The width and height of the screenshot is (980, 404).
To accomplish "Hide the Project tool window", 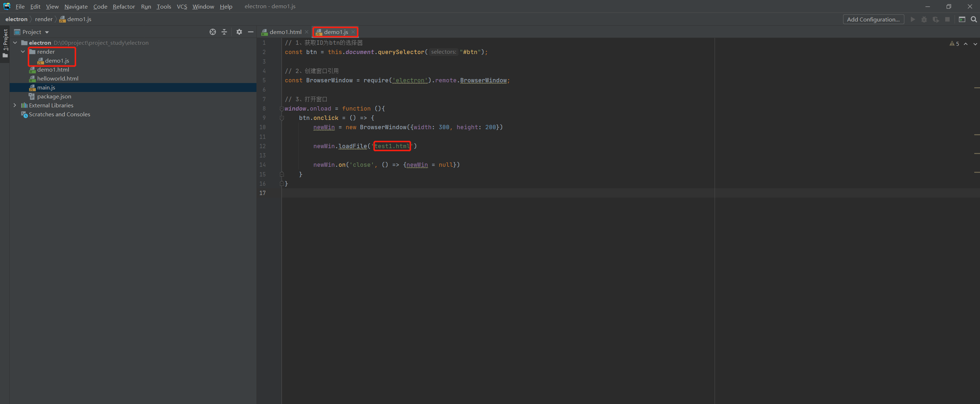I will point(250,32).
